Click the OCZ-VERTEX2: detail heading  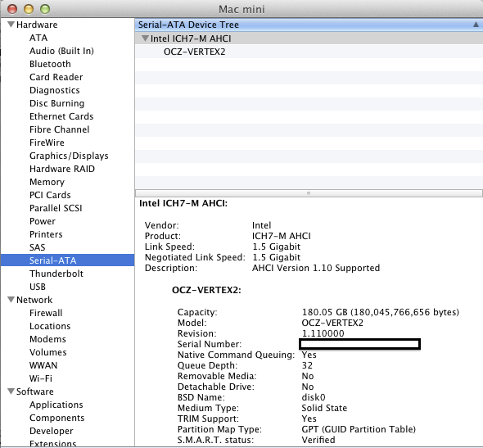click(x=206, y=290)
